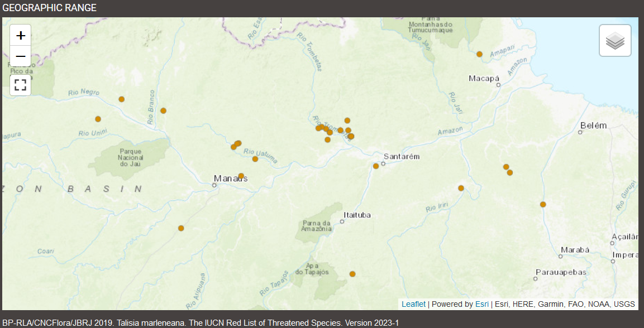Viewport: 644px width, 328px height.
Task: Click the marker left of Santarém
Action: click(x=376, y=166)
